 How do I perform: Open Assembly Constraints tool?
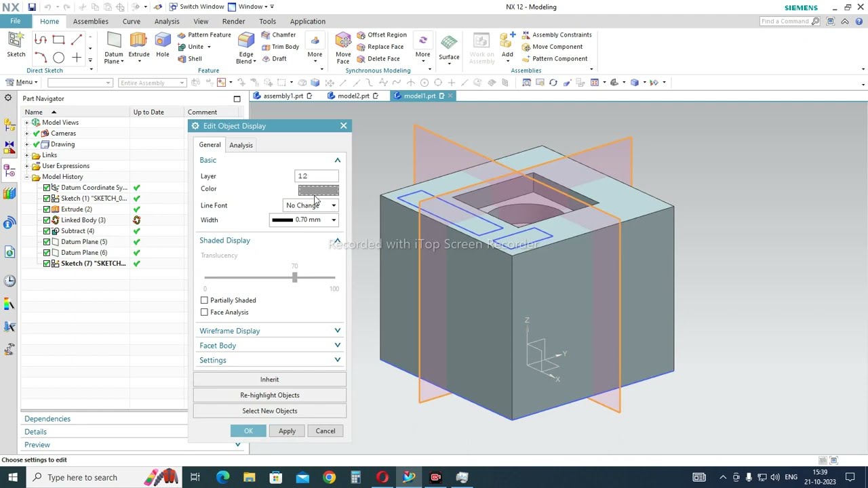coord(556,35)
